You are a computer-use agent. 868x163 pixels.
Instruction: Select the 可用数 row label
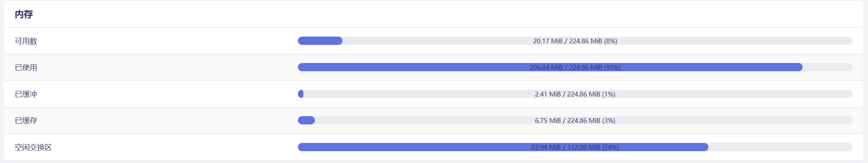26,41
